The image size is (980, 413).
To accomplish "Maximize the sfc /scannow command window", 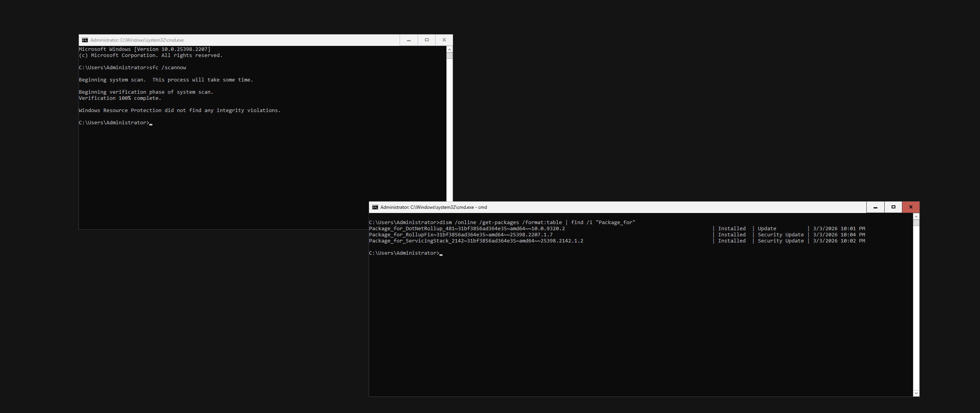I will point(427,40).
